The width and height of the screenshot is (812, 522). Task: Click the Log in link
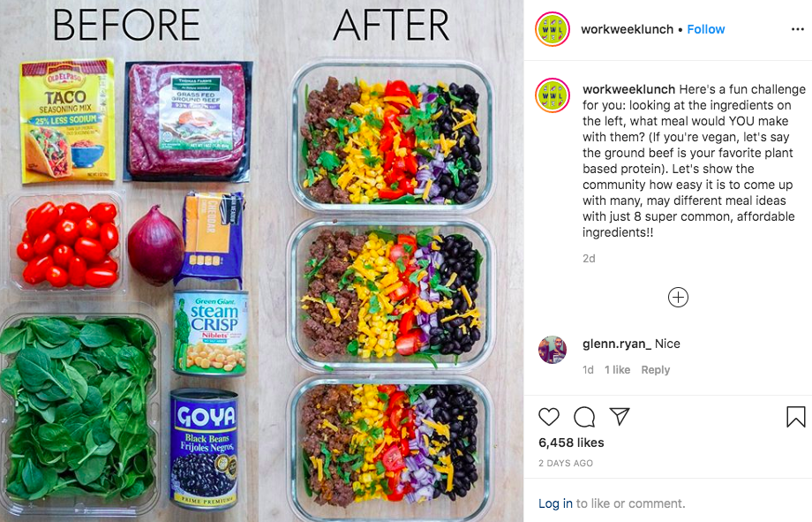(556, 503)
